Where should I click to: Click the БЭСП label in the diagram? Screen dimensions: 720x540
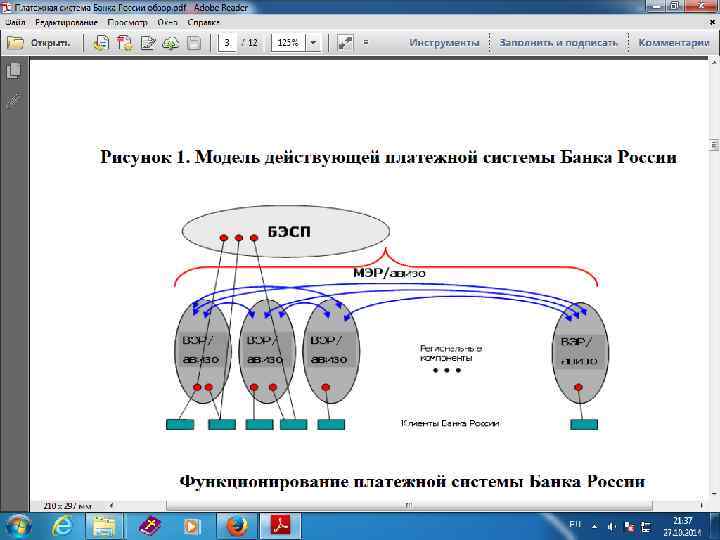pyautogui.click(x=289, y=231)
